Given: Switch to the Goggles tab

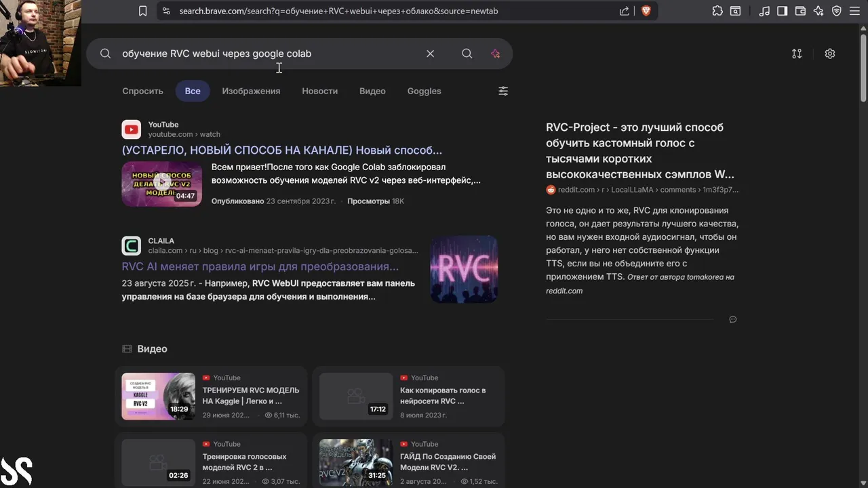Looking at the screenshot, I should click(424, 91).
